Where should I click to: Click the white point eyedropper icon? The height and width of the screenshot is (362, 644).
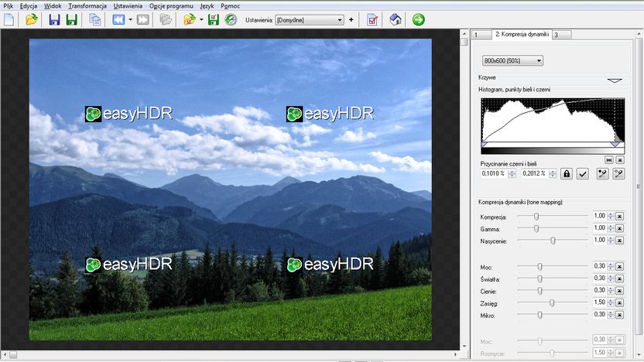coord(618,173)
